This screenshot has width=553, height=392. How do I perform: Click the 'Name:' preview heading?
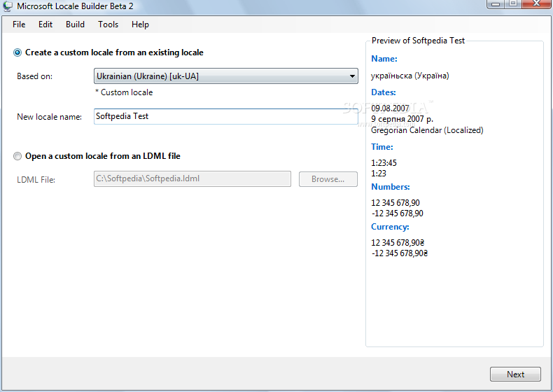coord(384,59)
